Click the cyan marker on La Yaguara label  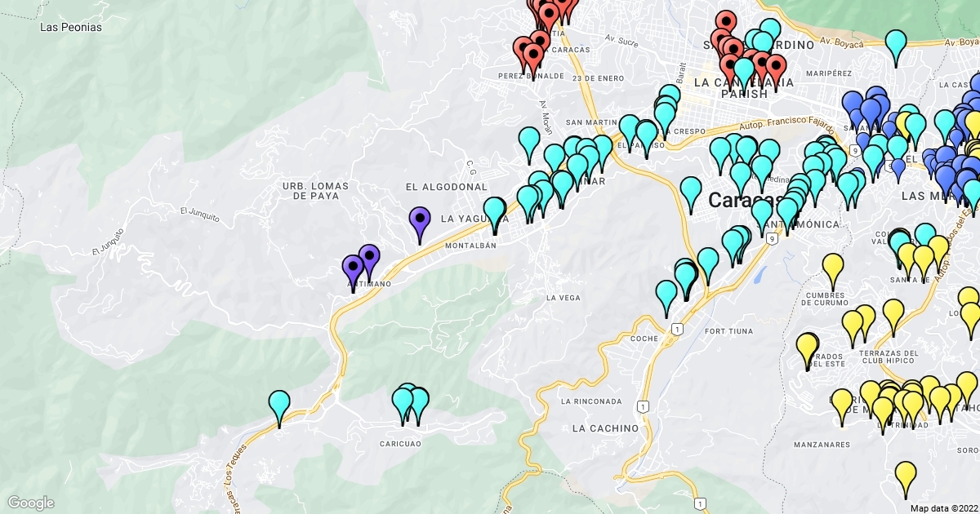pos(494,215)
